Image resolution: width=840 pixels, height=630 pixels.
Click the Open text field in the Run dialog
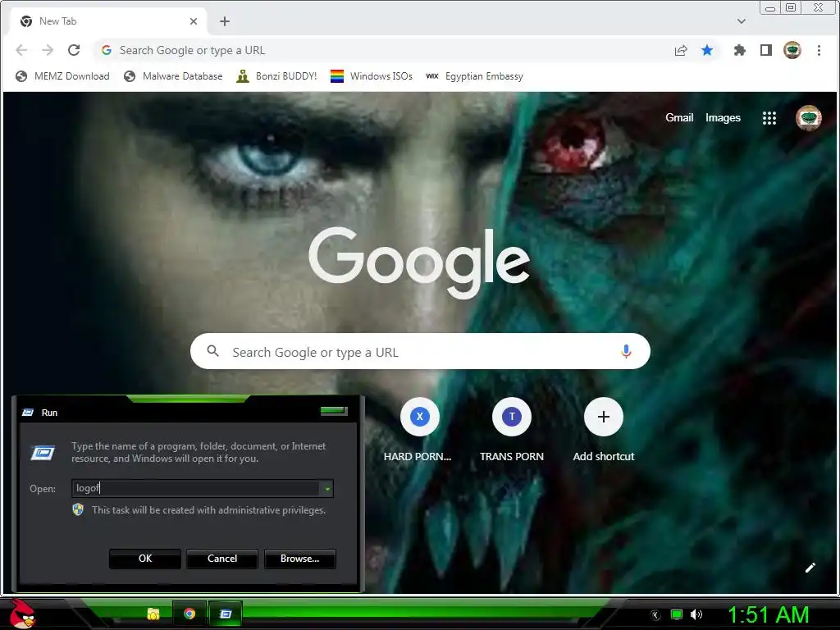[196, 488]
